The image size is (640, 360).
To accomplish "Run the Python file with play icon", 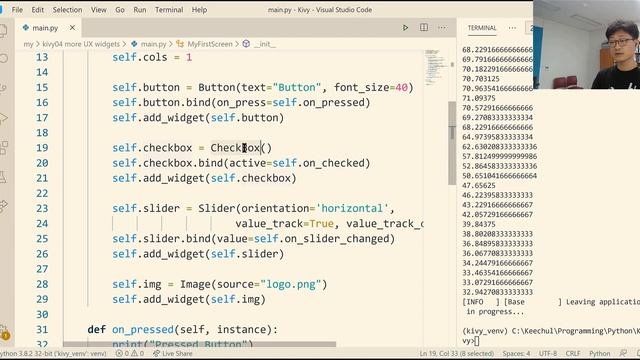I will point(405,28).
